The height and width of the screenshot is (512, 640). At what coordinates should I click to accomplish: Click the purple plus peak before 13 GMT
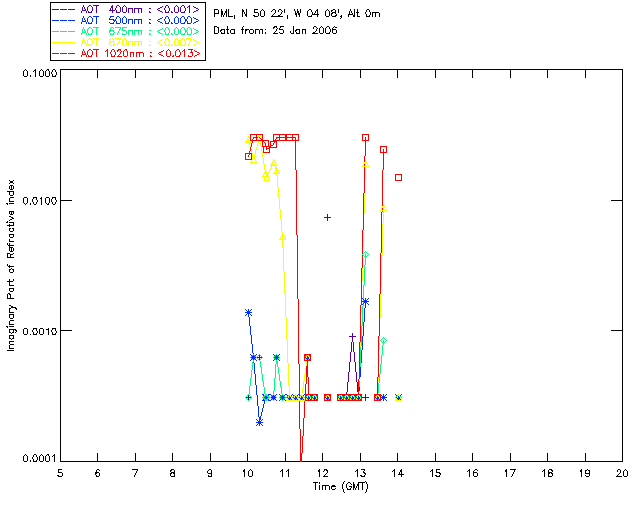[x=353, y=336]
